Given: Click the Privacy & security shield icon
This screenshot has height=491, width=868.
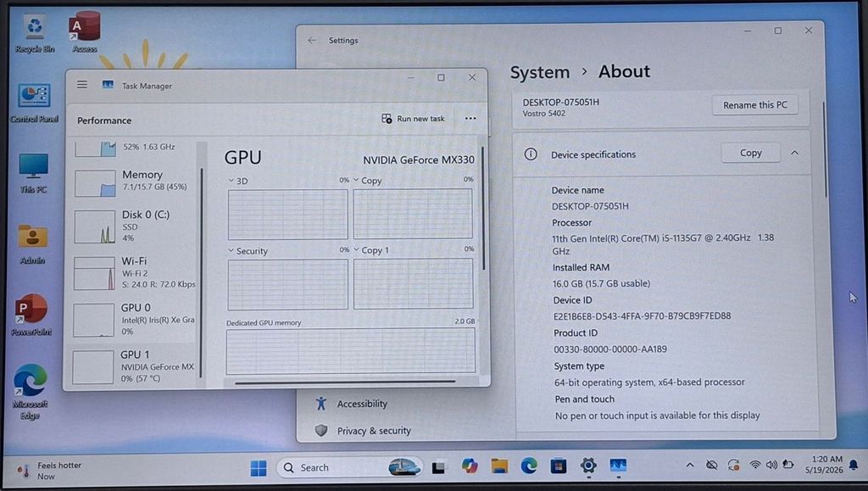Looking at the screenshot, I should click(x=321, y=430).
